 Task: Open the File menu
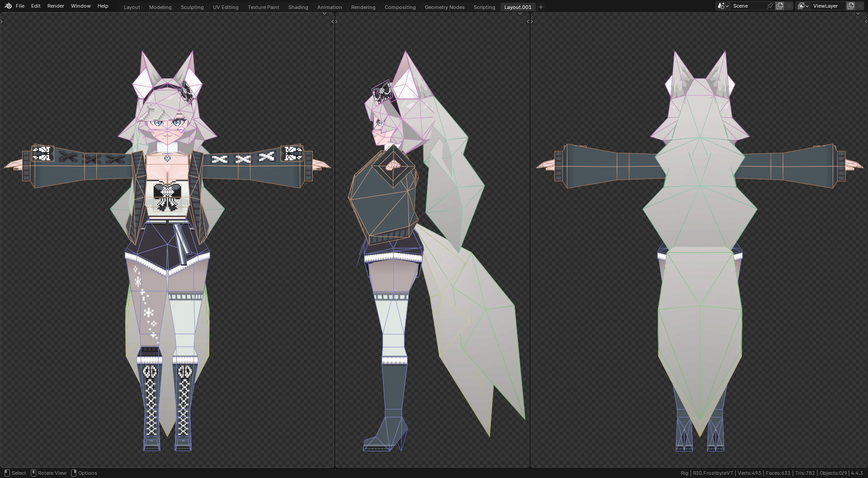point(20,5)
